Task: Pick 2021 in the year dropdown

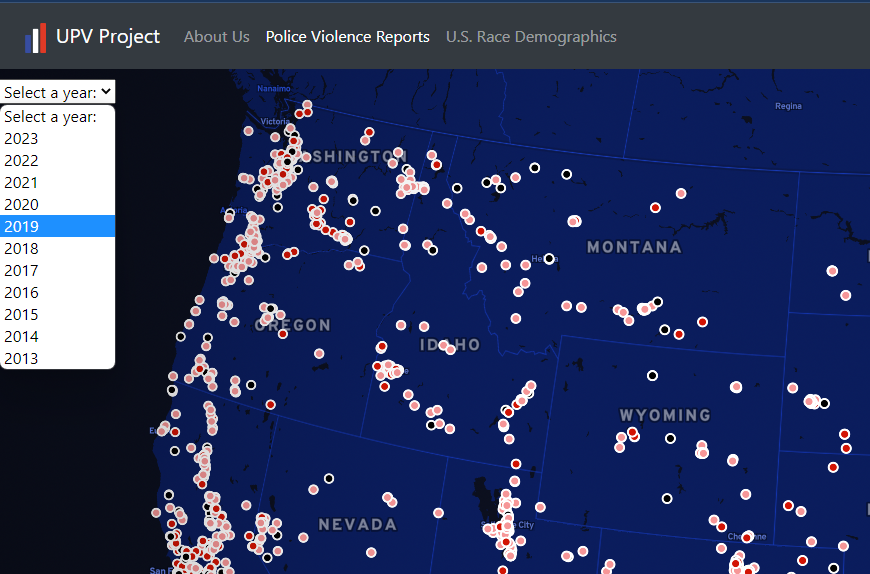Action: point(58,182)
